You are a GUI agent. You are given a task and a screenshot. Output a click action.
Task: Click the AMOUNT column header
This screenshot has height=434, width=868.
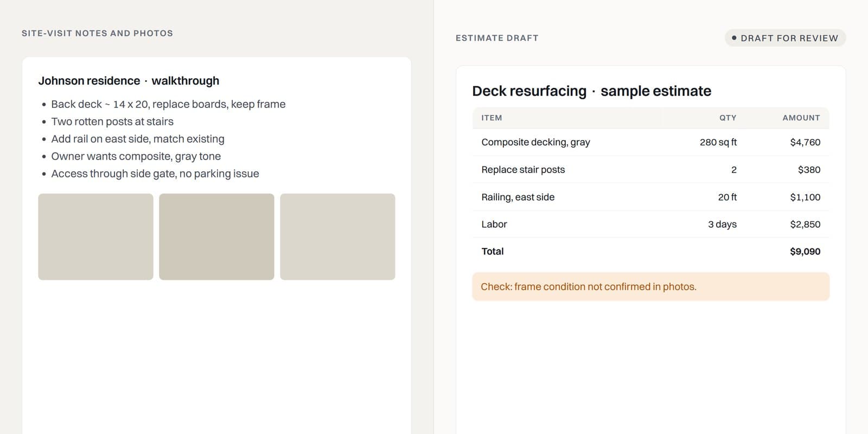coord(801,118)
